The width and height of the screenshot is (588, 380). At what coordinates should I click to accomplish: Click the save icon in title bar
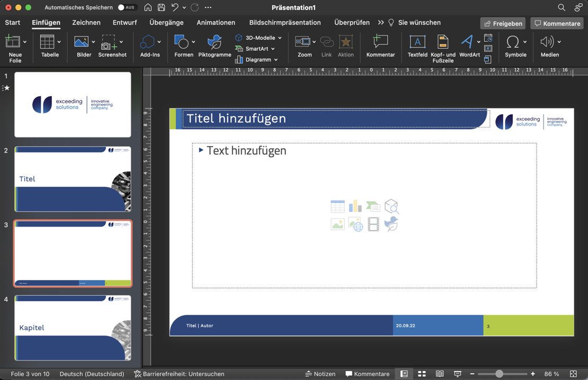pos(161,7)
